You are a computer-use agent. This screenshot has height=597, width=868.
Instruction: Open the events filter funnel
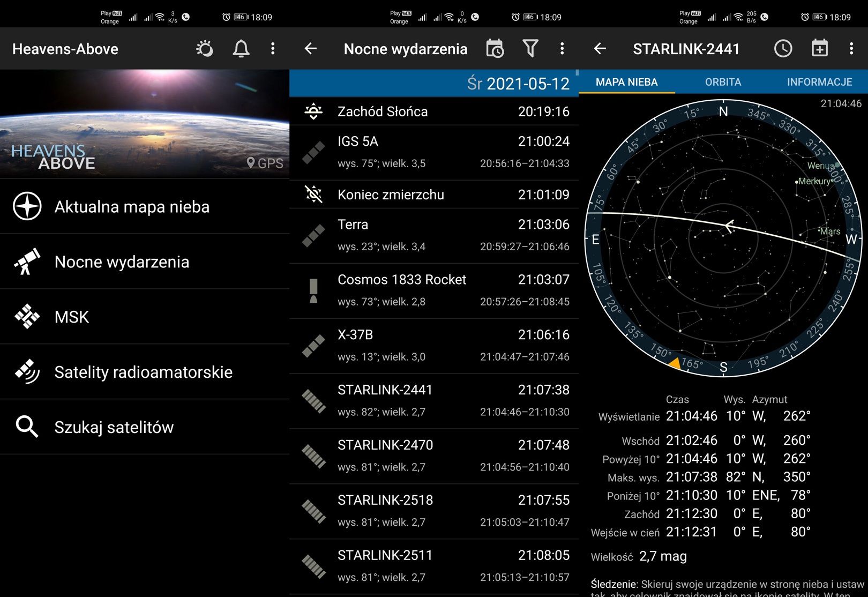[530, 49]
